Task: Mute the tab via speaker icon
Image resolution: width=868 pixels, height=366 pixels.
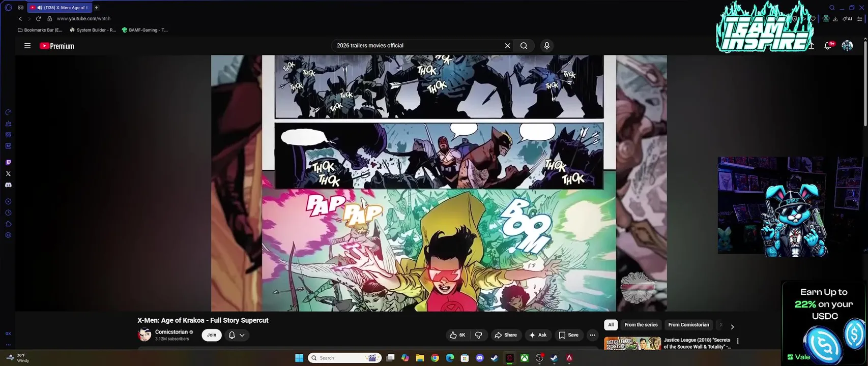Action: [40, 8]
